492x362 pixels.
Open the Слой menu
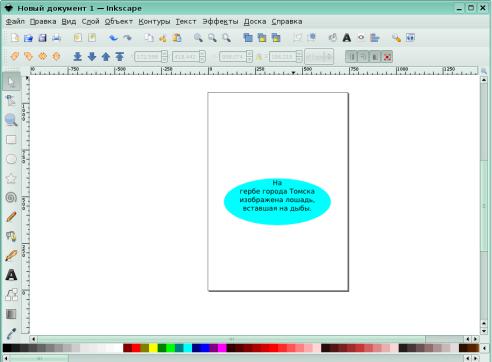pyautogui.click(x=91, y=22)
